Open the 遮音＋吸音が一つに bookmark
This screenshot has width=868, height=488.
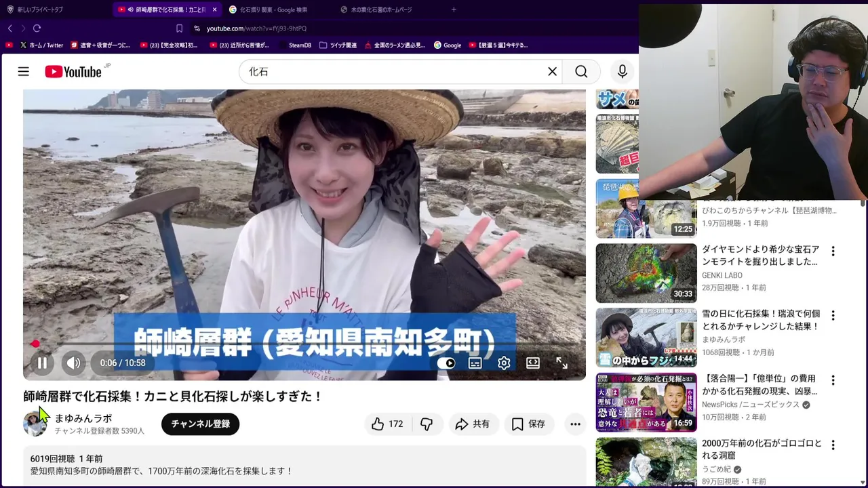pyautogui.click(x=100, y=45)
